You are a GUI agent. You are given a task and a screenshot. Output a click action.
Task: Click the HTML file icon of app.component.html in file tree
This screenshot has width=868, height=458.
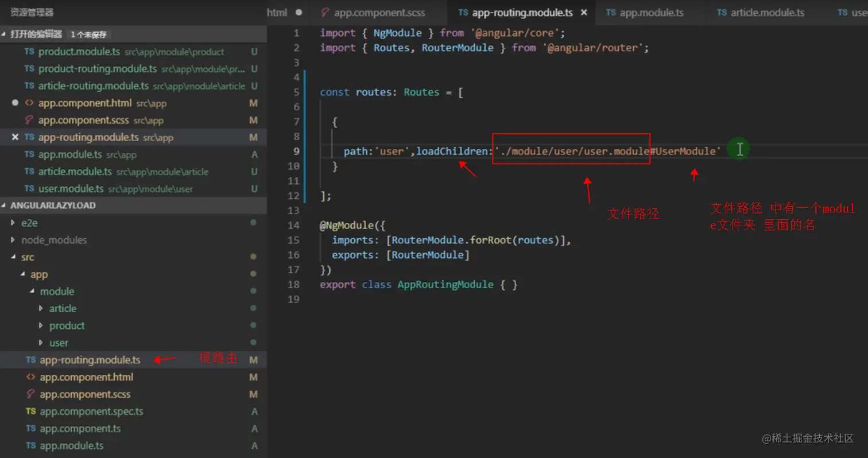click(x=31, y=377)
